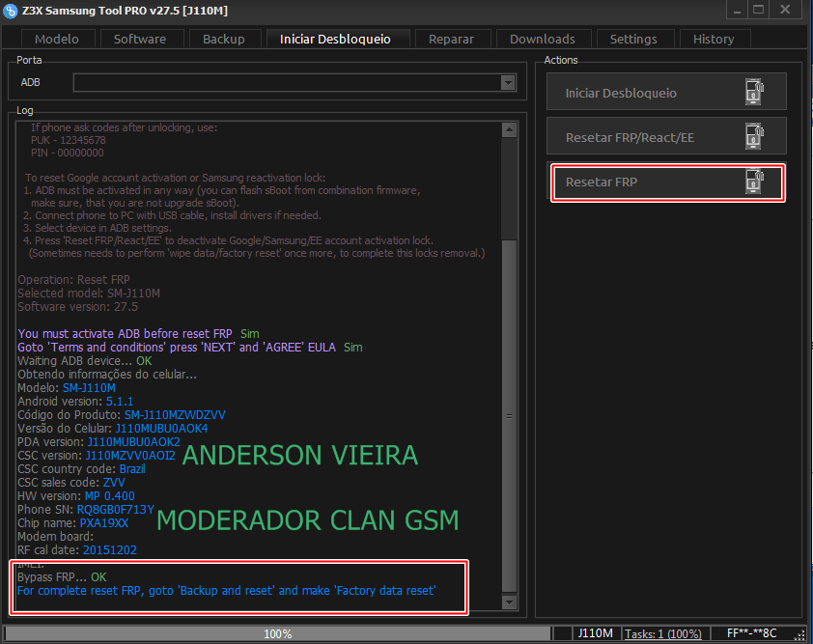This screenshot has height=644, width=813.
Task: Go to the Reparar tab
Action: coord(451,39)
